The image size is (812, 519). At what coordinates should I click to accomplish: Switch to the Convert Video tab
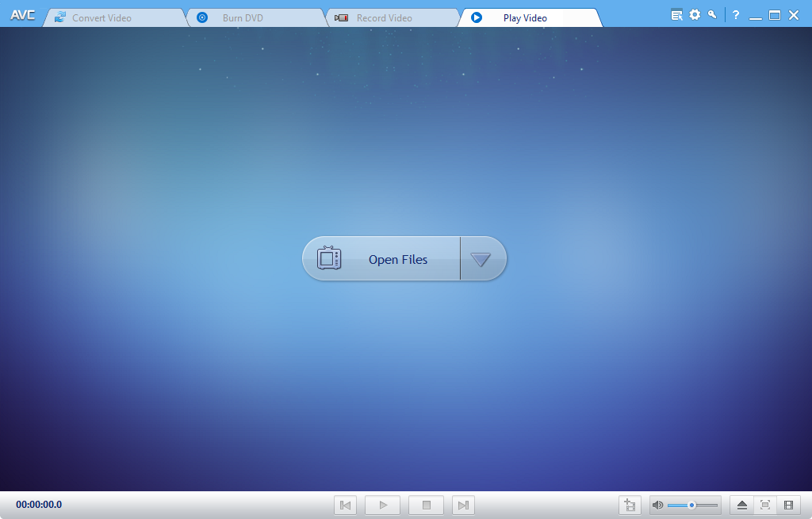101,17
